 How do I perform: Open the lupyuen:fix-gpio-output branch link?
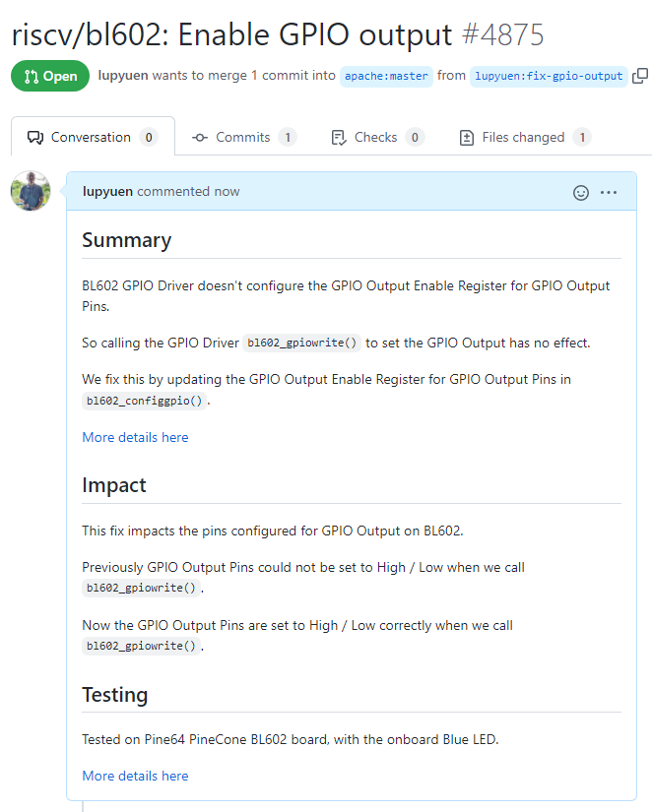[549, 76]
